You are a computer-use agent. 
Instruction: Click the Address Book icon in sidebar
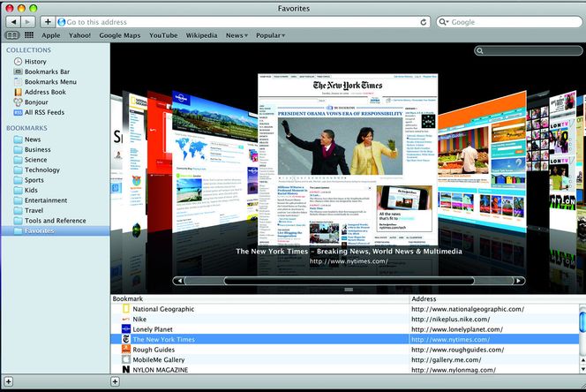click(18, 92)
